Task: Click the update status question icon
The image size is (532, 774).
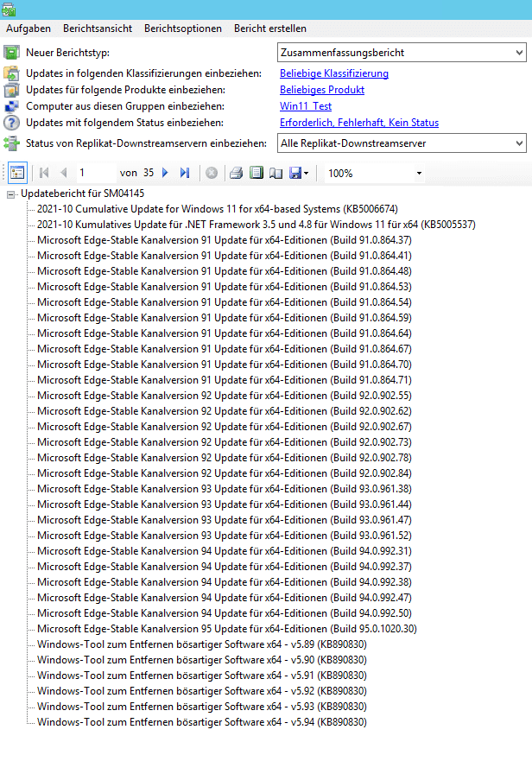Action: point(12,123)
